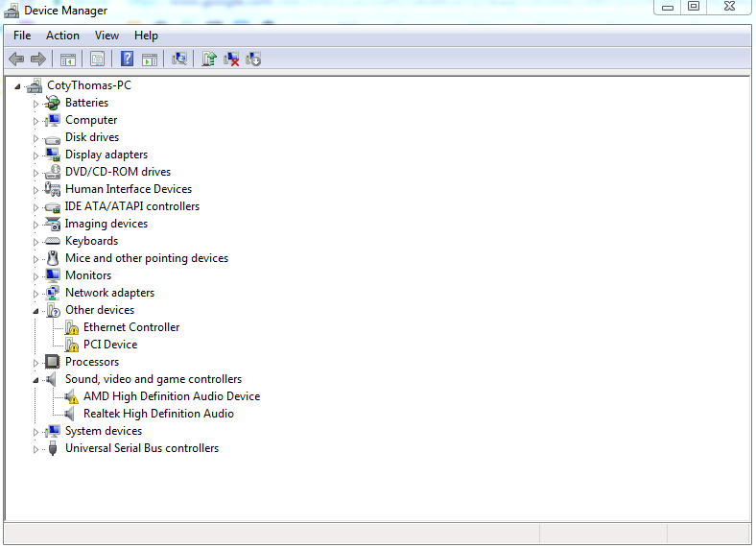This screenshot has width=756, height=548.
Task: Open the View menu
Action: [106, 36]
